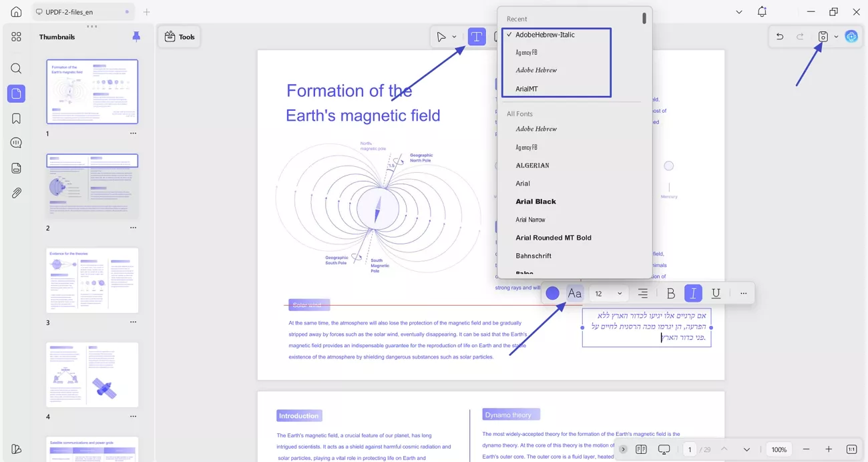The height and width of the screenshot is (462, 868).
Task: Enable underline formatting
Action: (x=716, y=293)
